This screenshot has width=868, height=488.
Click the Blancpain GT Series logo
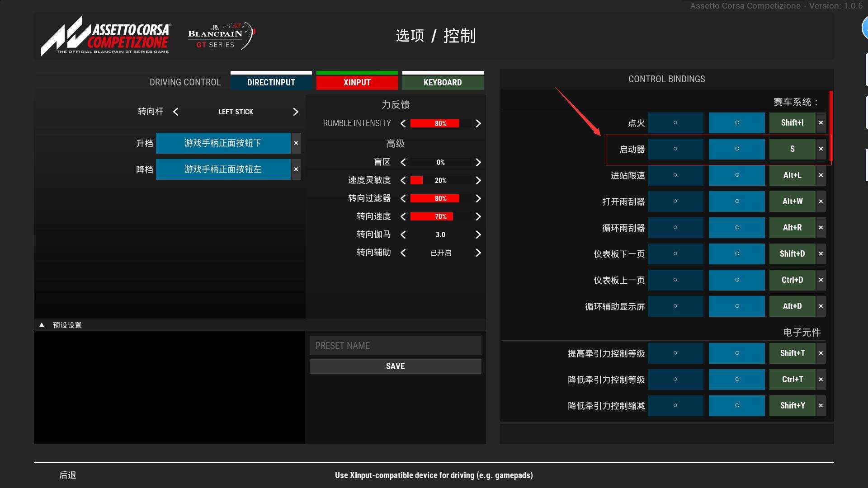[222, 36]
